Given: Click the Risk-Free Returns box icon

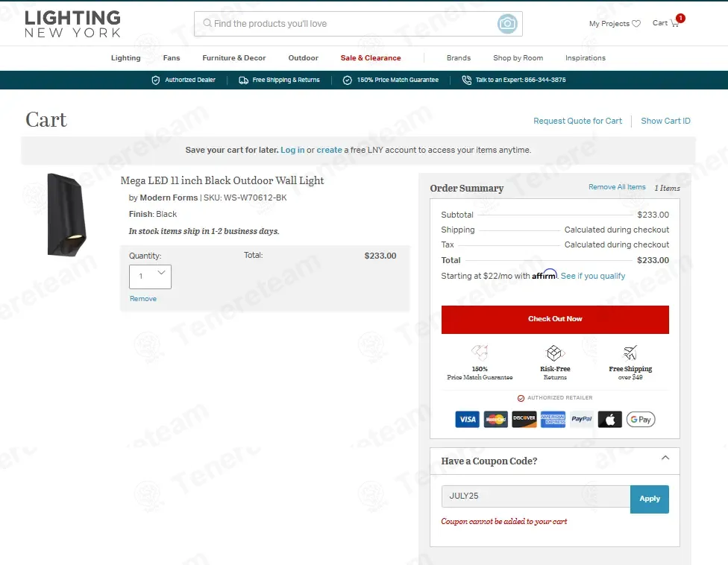Looking at the screenshot, I should (555, 353).
